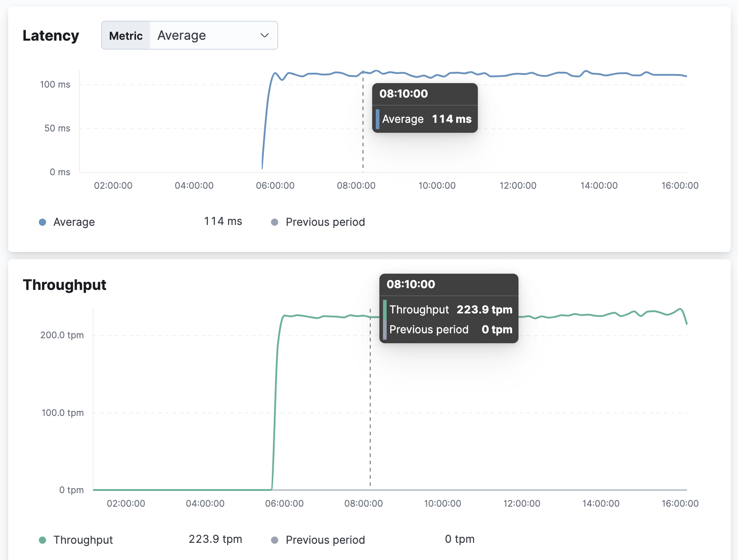
Task: Click the blue Average legend dot
Action: (42, 222)
